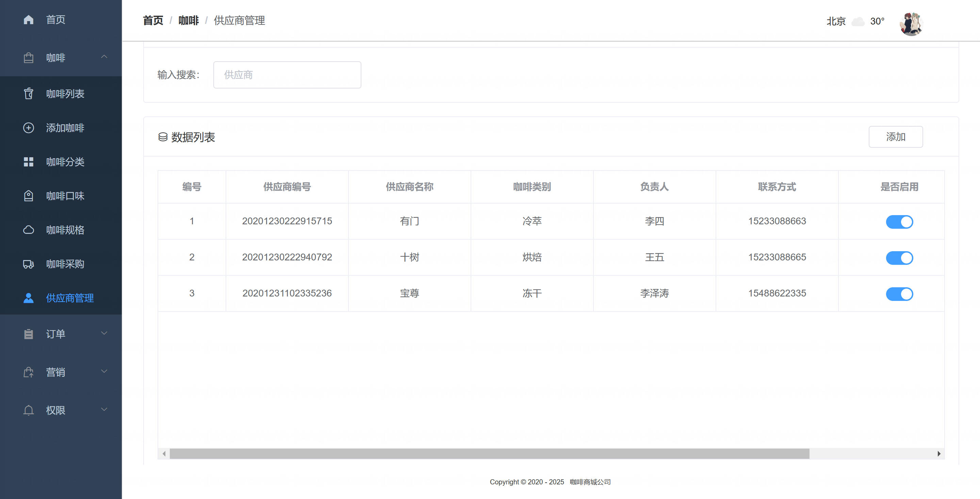Click the 负责人 column header
This screenshot has width=980, height=499.
pos(654,187)
